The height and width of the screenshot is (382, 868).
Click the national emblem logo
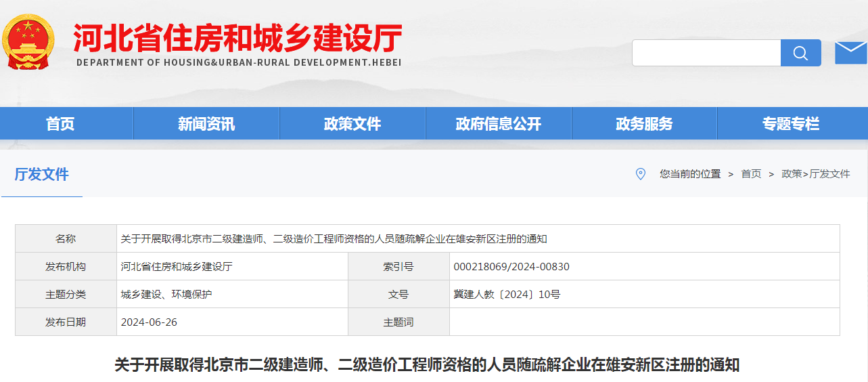[x=29, y=42]
